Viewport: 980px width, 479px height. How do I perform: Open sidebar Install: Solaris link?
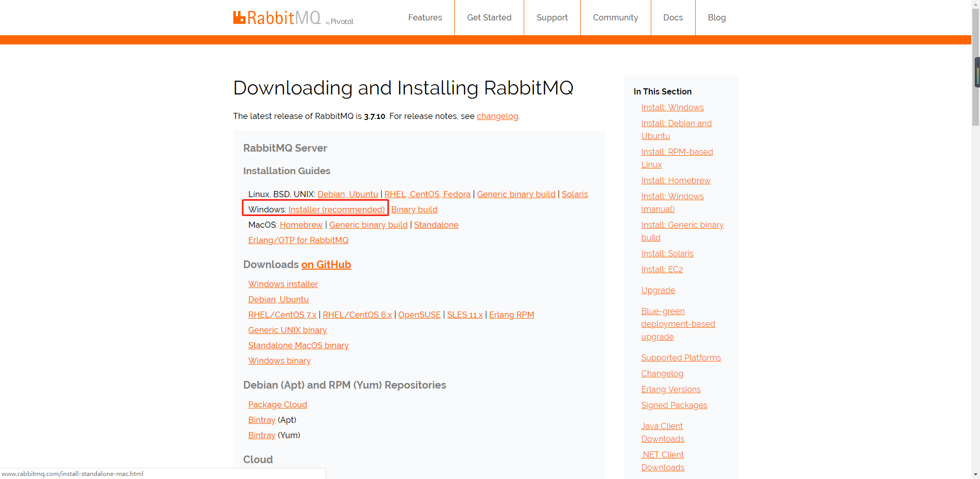click(667, 253)
